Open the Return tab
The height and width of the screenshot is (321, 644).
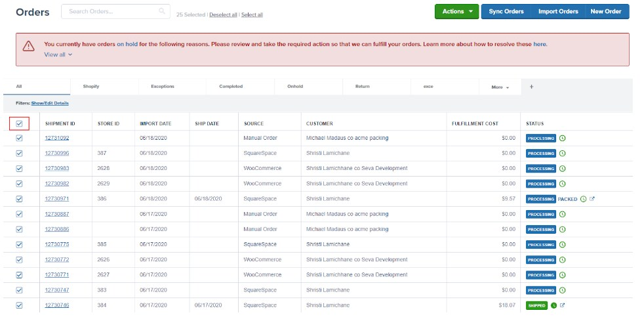click(376, 87)
